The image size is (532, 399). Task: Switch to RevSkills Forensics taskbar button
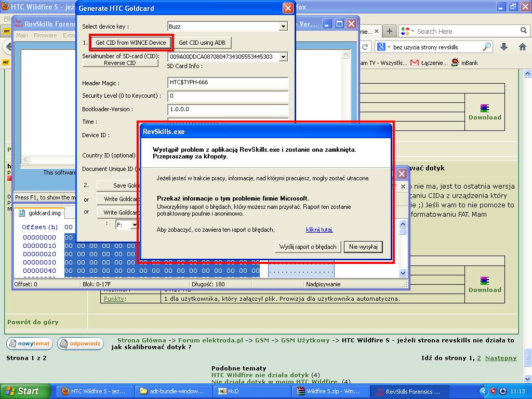point(410,392)
